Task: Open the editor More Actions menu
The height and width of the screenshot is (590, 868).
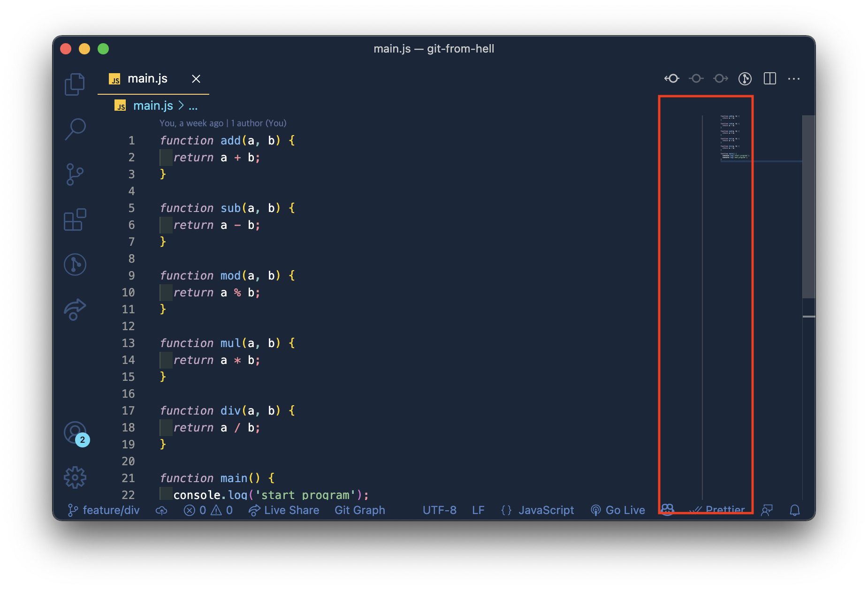Action: tap(794, 79)
